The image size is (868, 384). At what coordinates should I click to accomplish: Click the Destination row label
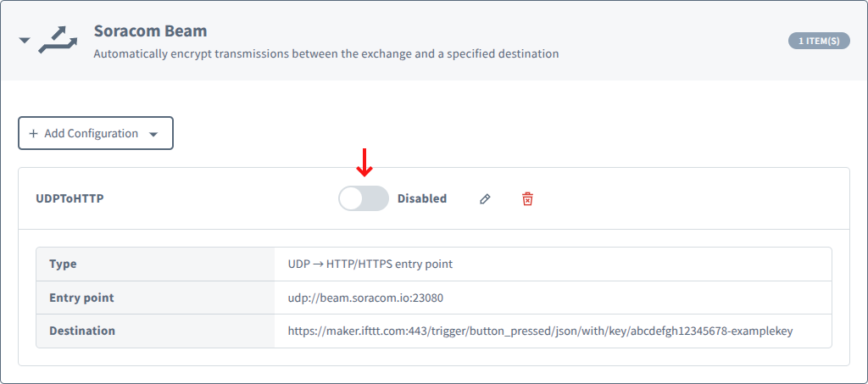tap(82, 331)
